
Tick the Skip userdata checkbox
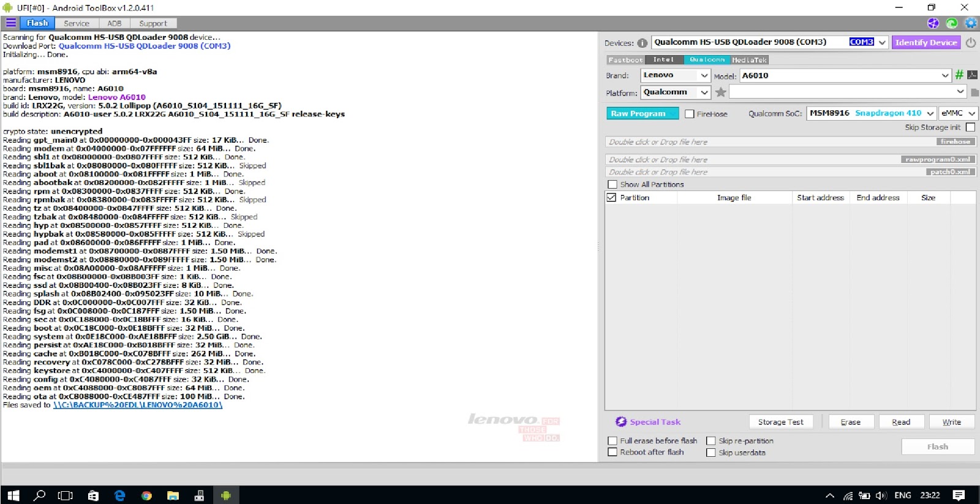tap(711, 453)
